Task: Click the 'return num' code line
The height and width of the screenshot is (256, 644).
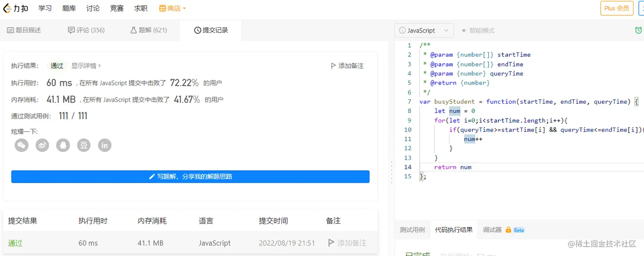Action: click(453, 167)
